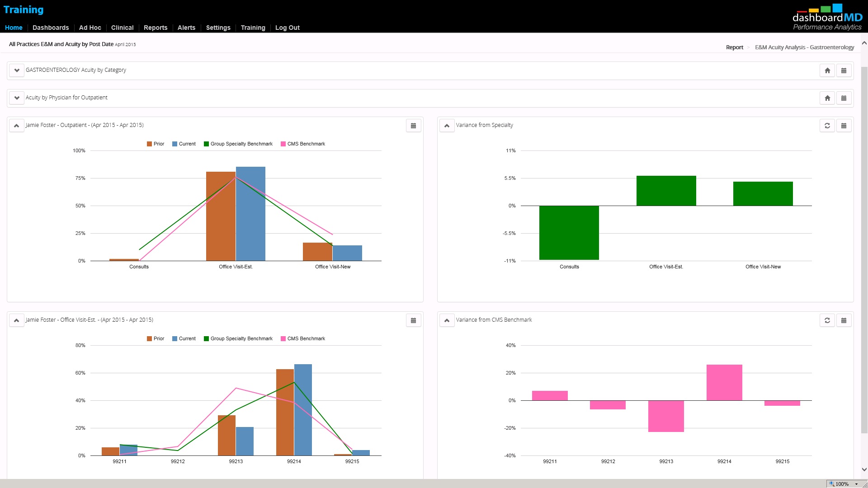Open calendar icon in Jamie Foster Outpatient panel
Image resolution: width=868 pixels, height=488 pixels.
(413, 126)
